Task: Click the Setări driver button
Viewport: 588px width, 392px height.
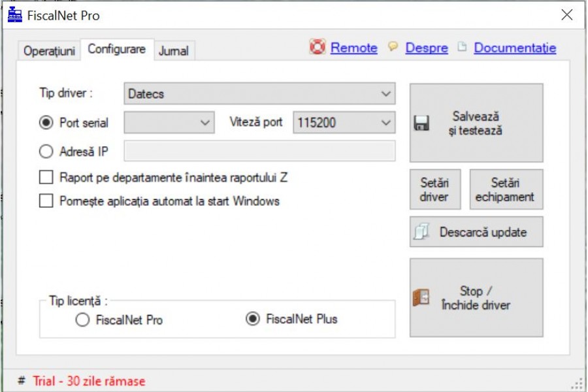Action: (435, 189)
